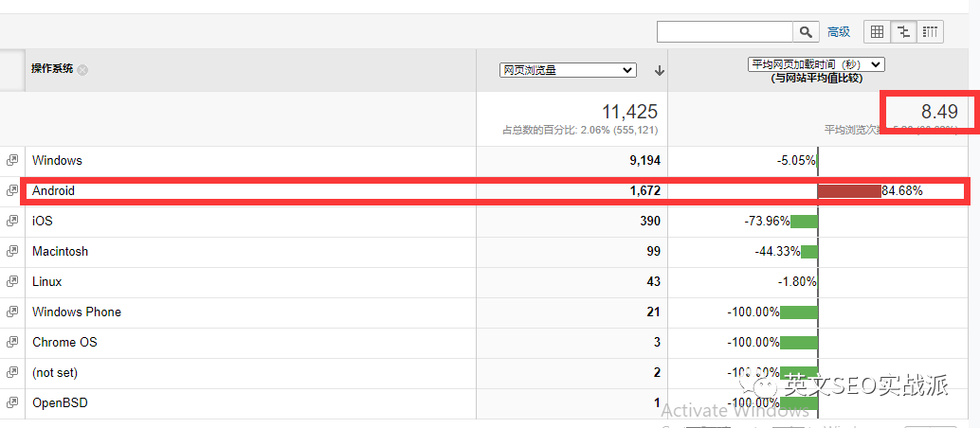Click the Linux pageviews value 43
The image size is (980, 428).
(654, 282)
